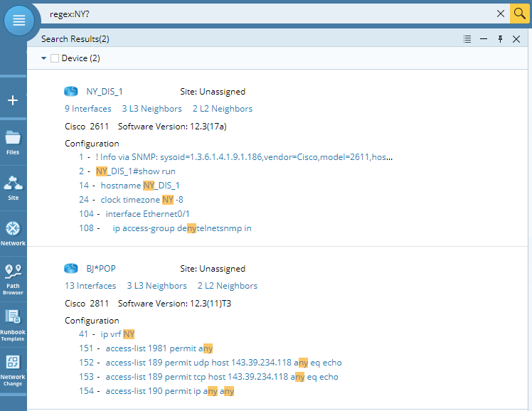Open Runbook Template in the sidebar
The width and height of the screenshot is (532, 411).
13,325
